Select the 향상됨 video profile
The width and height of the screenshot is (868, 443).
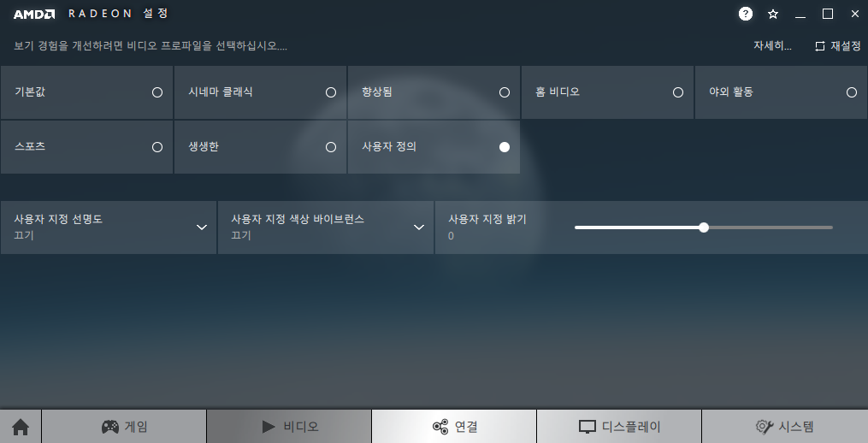pyautogui.click(x=434, y=92)
